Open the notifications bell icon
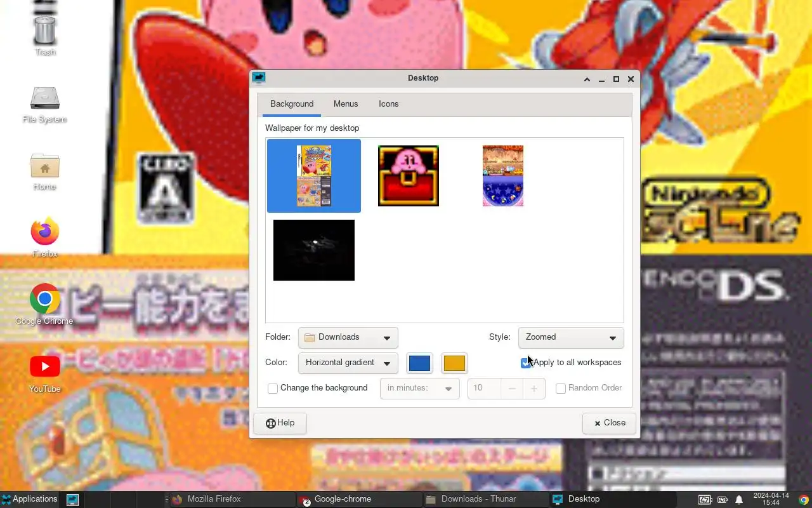 click(739, 500)
